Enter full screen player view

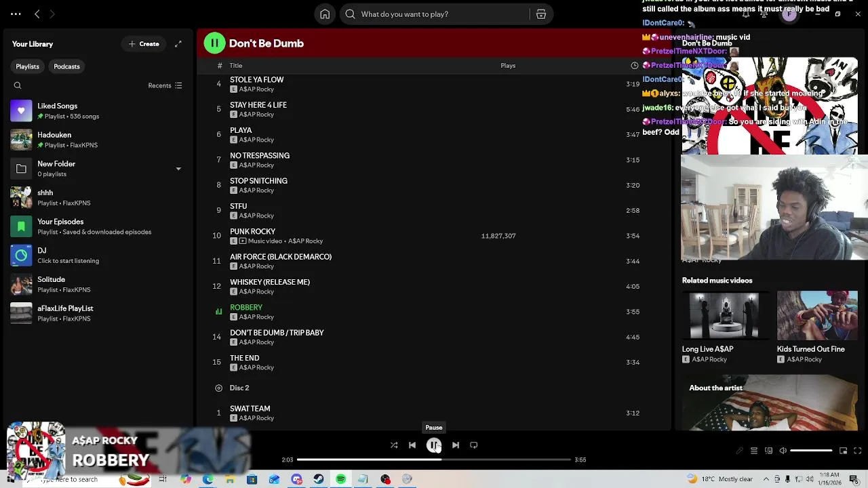(858, 451)
